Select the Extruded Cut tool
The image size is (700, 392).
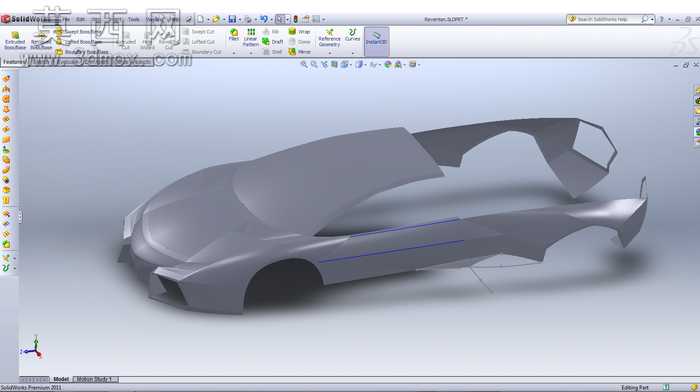(125, 41)
